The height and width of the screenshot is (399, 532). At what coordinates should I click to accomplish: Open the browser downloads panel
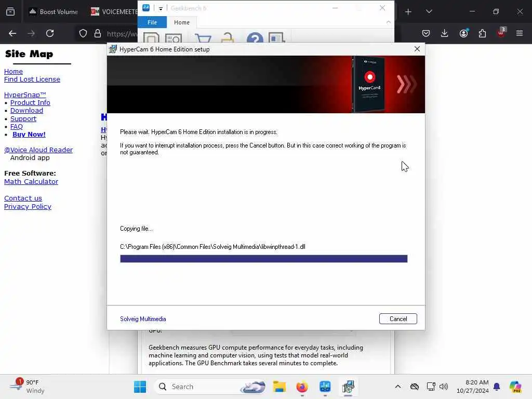tap(445, 33)
